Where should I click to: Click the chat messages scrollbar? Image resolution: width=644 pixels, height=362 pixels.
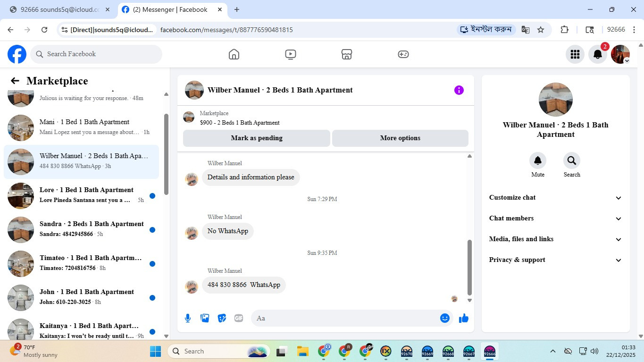coord(469,267)
